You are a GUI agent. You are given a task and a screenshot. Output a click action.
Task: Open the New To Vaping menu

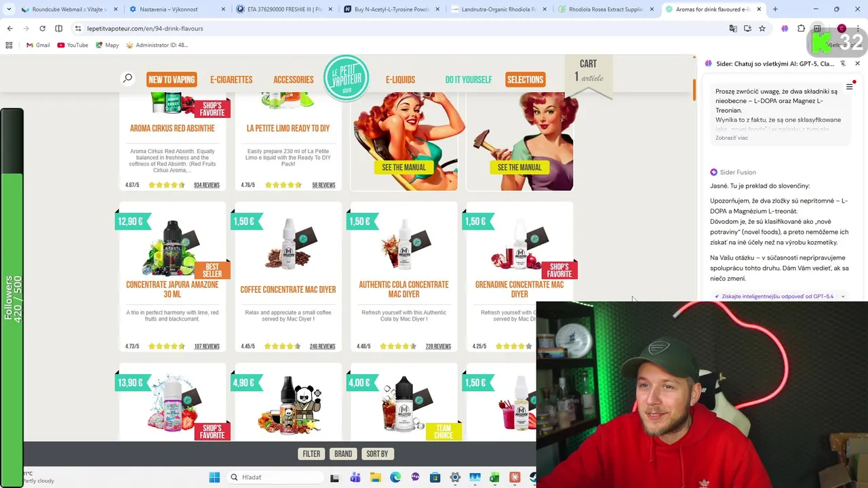click(172, 79)
